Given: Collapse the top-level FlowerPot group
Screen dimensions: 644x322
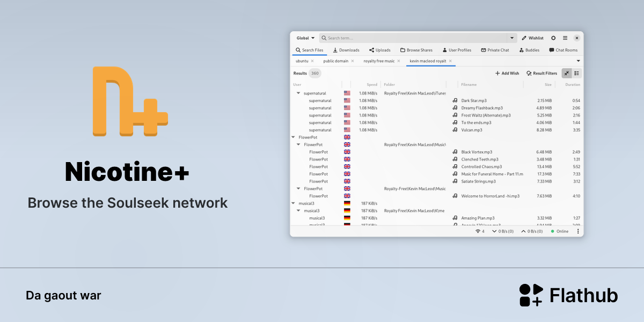Looking at the screenshot, I should [293, 137].
